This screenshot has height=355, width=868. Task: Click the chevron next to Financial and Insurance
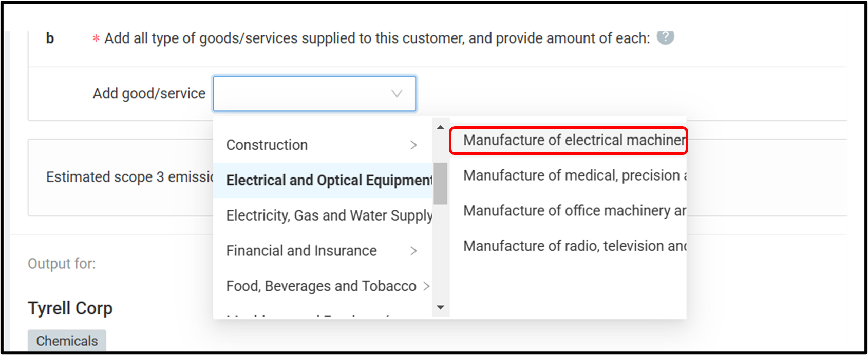413,251
